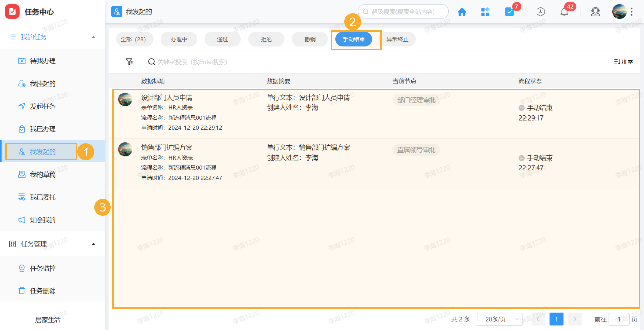
Task: Click the user avatar in the top right
Action: point(619,11)
